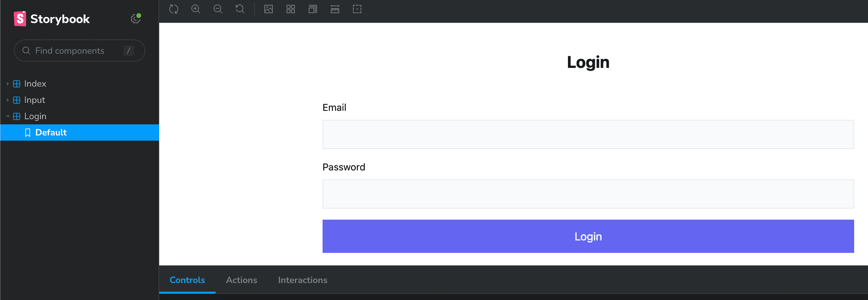Select the Default story
The height and width of the screenshot is (300, 868).
51,133
